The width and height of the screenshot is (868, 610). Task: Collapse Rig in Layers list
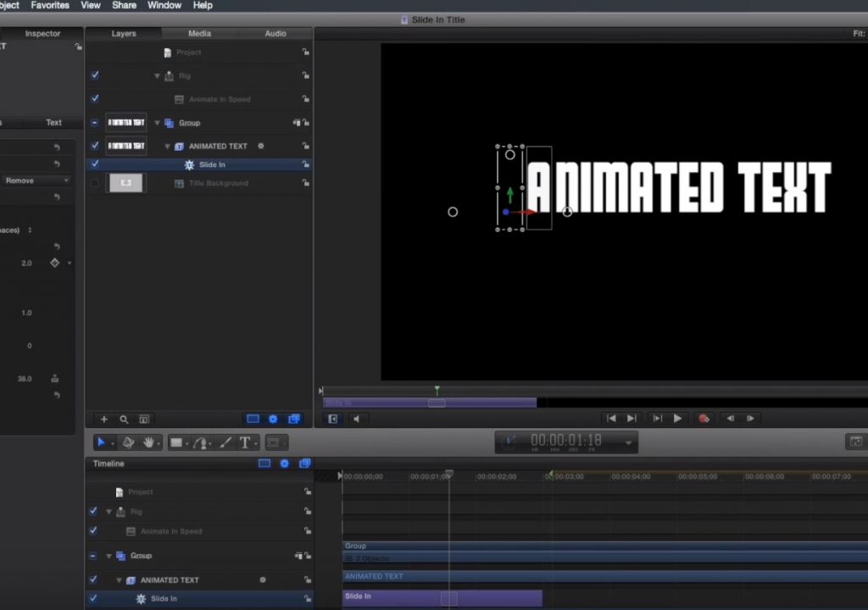click(x=157, y=76)
